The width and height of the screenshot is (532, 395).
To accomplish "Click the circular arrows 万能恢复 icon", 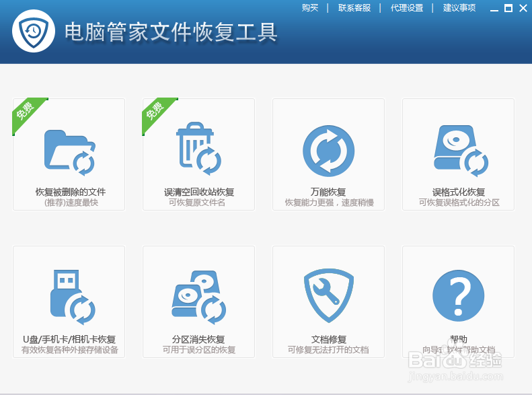I will click(328, 151).
